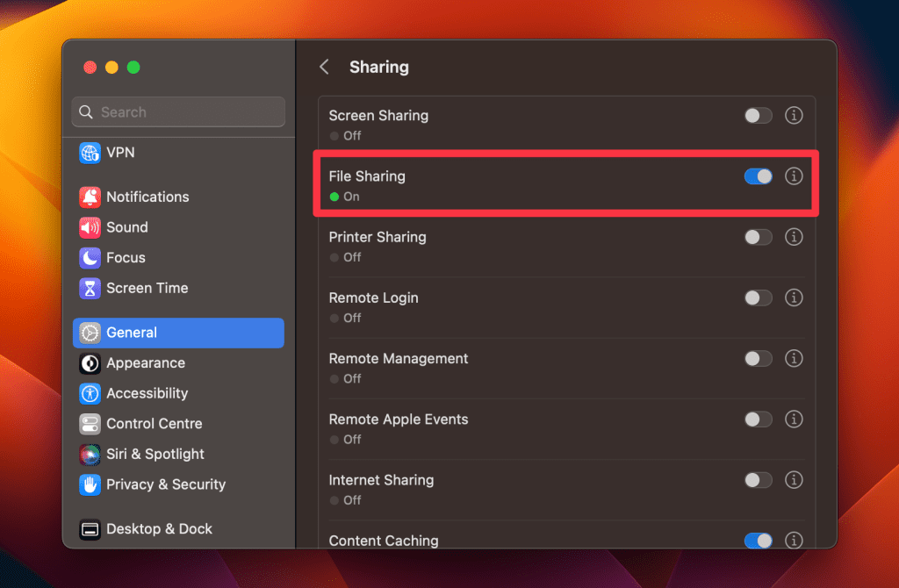
Task: Open Remote Login info button
Action: 794,298
